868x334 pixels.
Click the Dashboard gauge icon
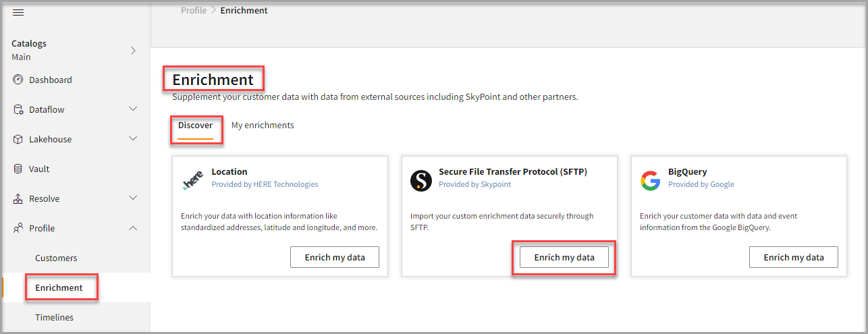click(18, 80)
